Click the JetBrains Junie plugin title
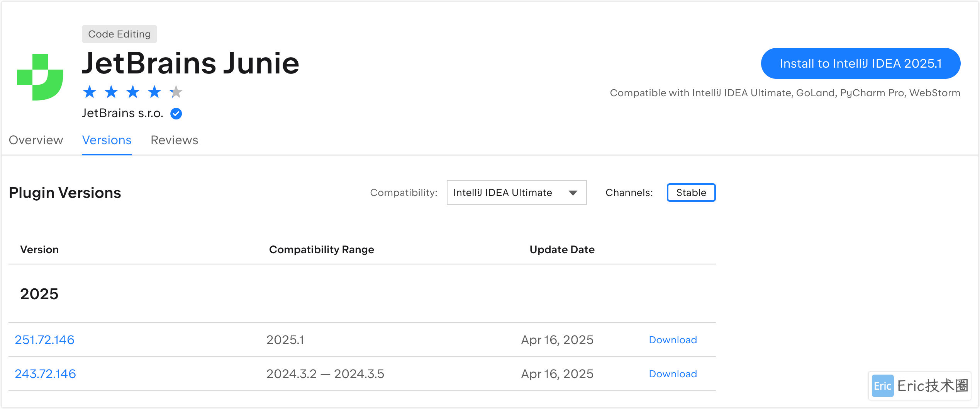This screenshot has height=409, width=980. point(190,63)
